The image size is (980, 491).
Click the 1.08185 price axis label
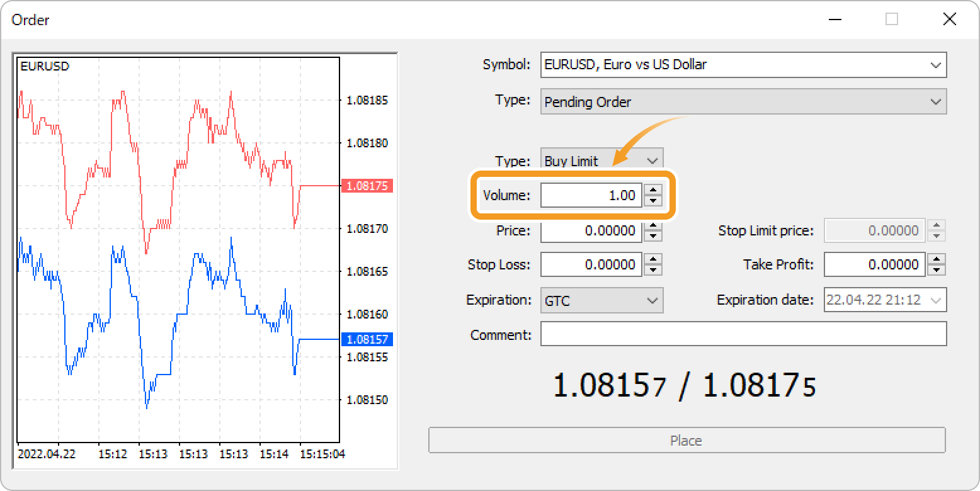coord(367,100)
